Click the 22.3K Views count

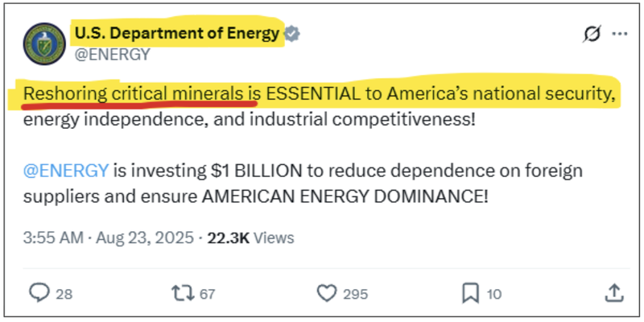250,237
